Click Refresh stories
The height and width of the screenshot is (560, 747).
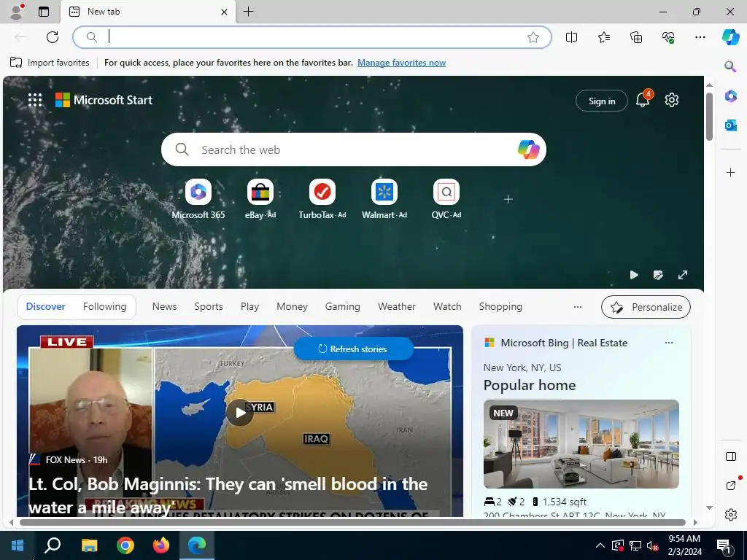354,349
